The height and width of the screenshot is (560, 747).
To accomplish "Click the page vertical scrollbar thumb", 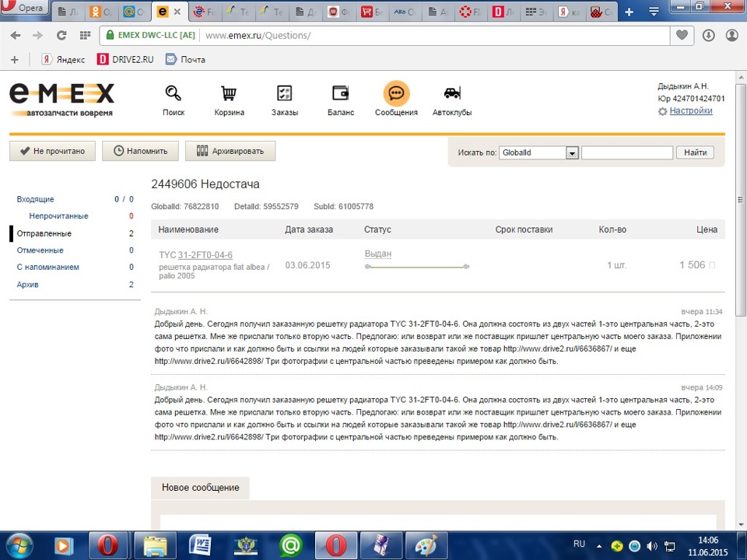I will point(740,200).
